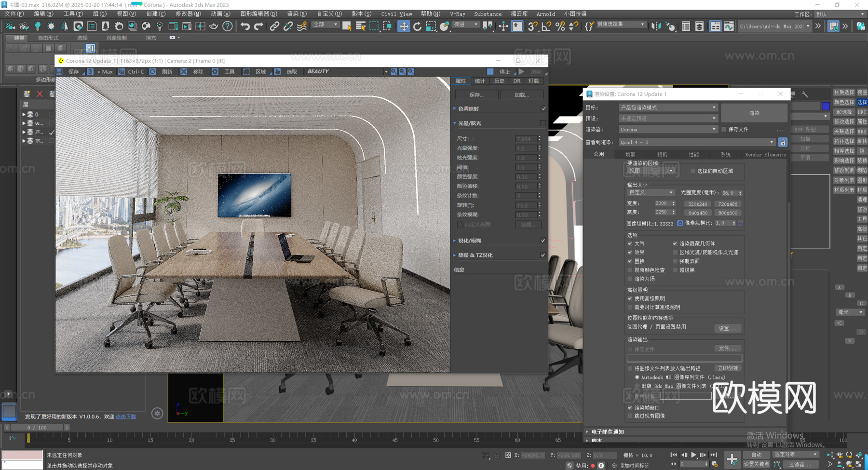Click frame 50 on the timeline

435,440
